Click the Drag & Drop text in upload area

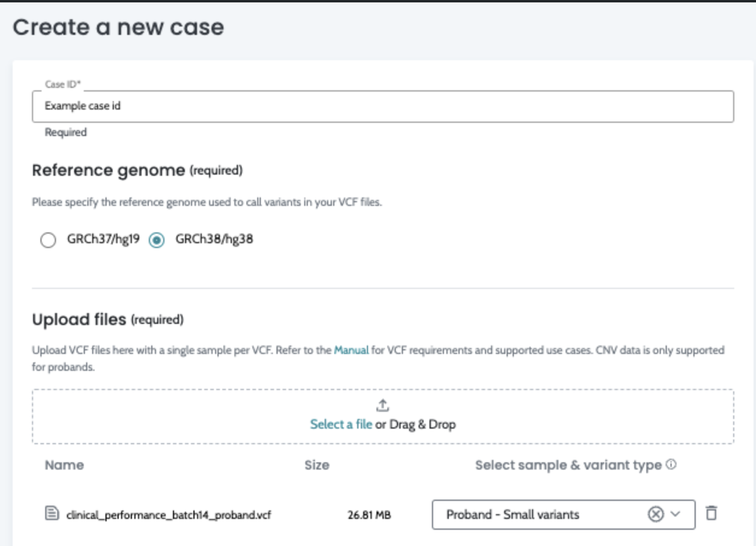[x=422, y=424]
